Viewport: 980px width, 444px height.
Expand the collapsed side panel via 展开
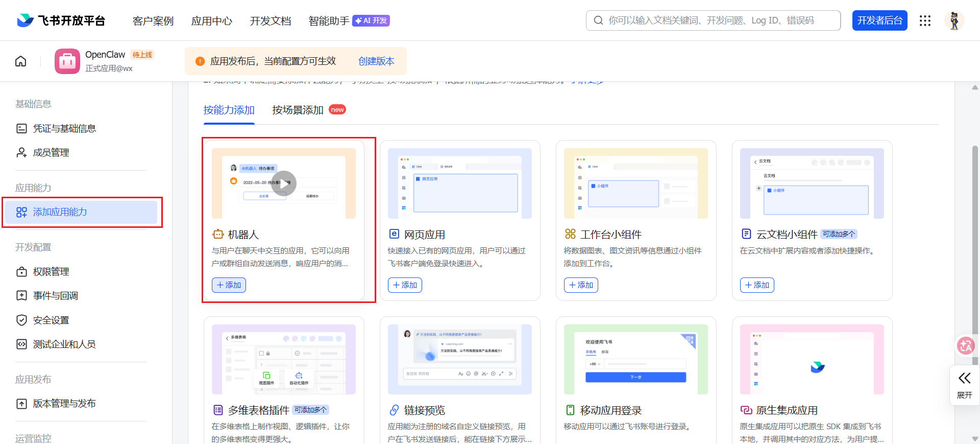click(964, 385)
